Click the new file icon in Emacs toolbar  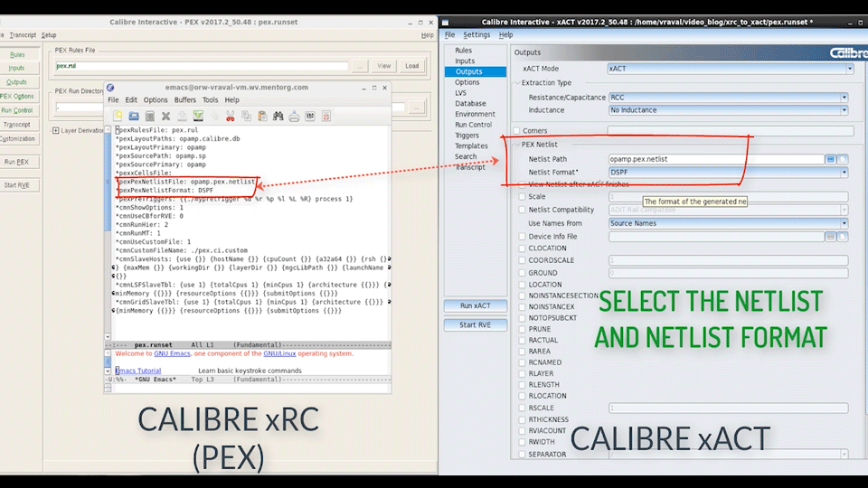pyautogui.click(x=118, y=116)
